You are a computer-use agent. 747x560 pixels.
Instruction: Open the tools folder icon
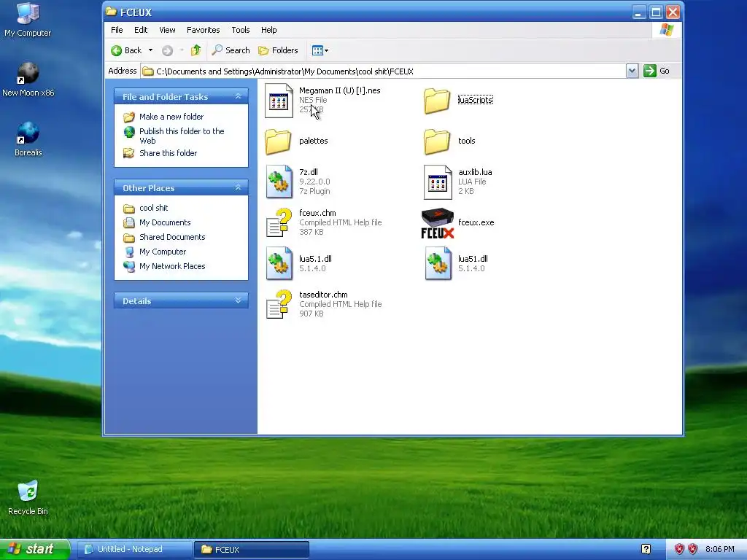coord(437,141)
